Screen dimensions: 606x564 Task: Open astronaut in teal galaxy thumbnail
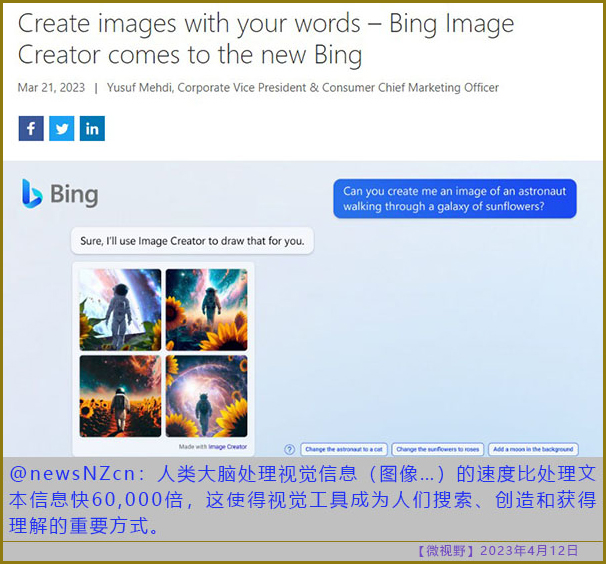coord(206,310)
